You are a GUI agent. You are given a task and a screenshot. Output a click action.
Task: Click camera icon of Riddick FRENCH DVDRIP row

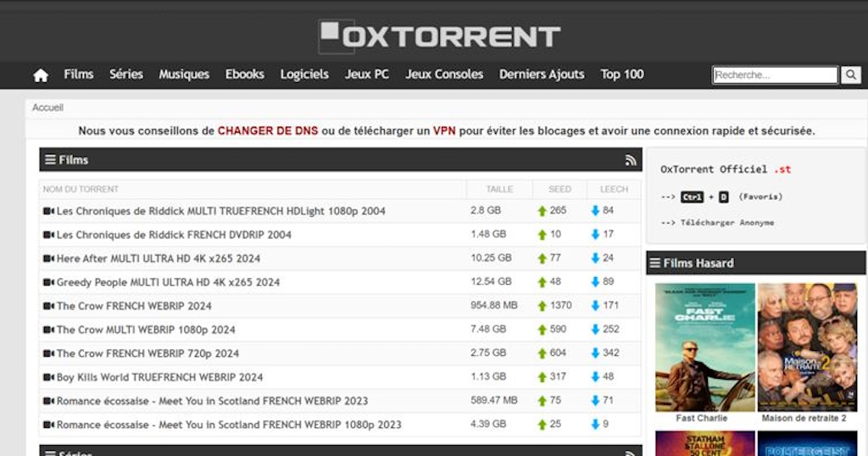48,235
